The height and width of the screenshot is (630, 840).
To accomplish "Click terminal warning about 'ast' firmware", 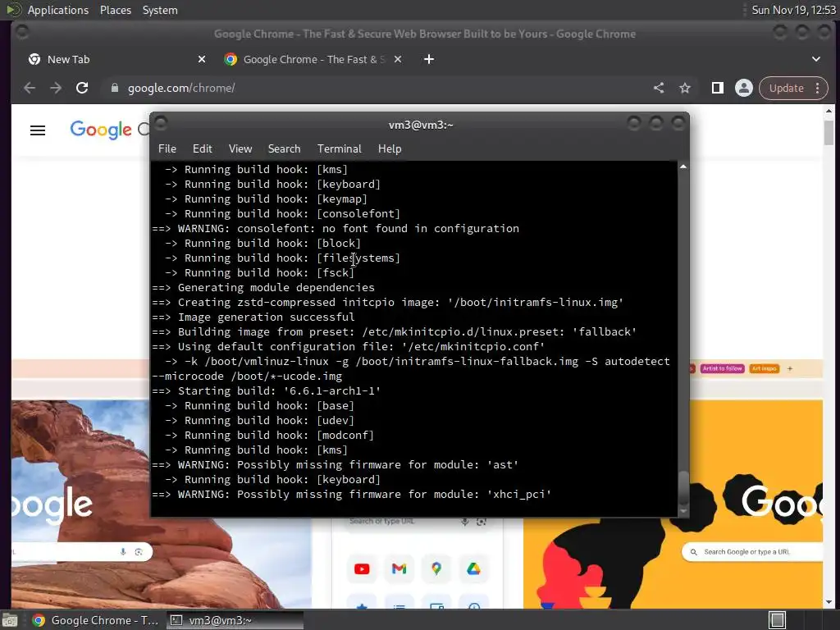I will (336, 465).
